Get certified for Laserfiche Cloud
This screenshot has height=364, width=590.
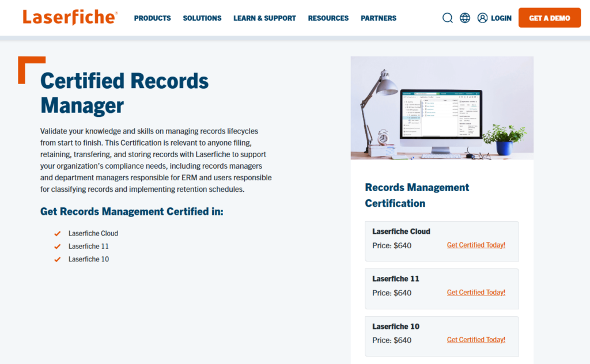click(x=476, y=245)
